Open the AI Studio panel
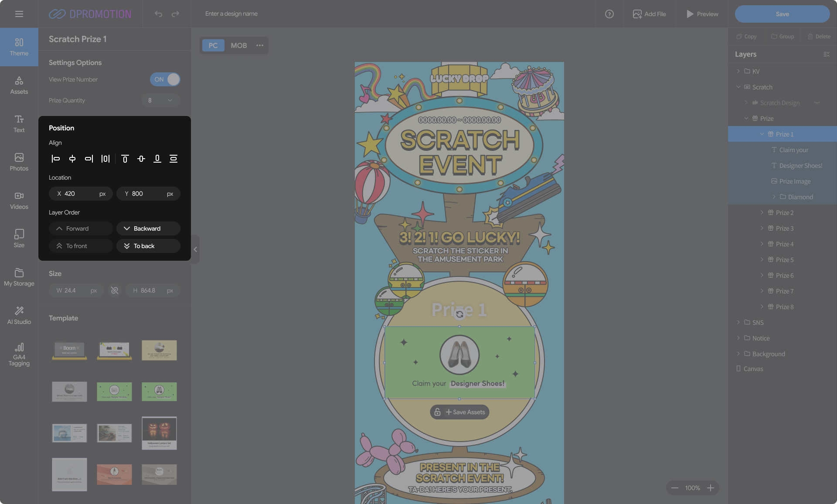The width and height of the screenshot is (837, 504). [19, 315]
